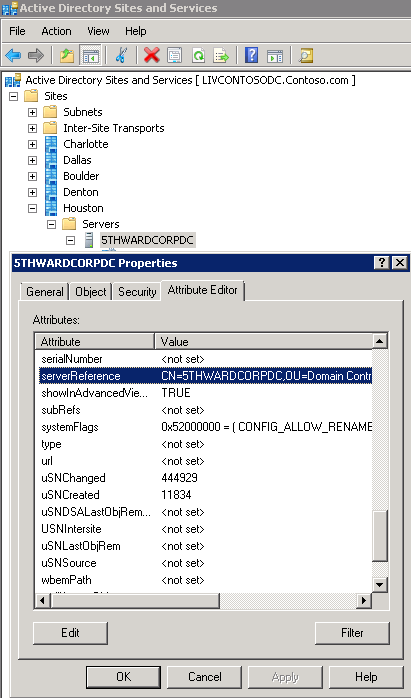The image size is (411, 698).
Task: Open the Help menu
Action: [x=135, y=31]
